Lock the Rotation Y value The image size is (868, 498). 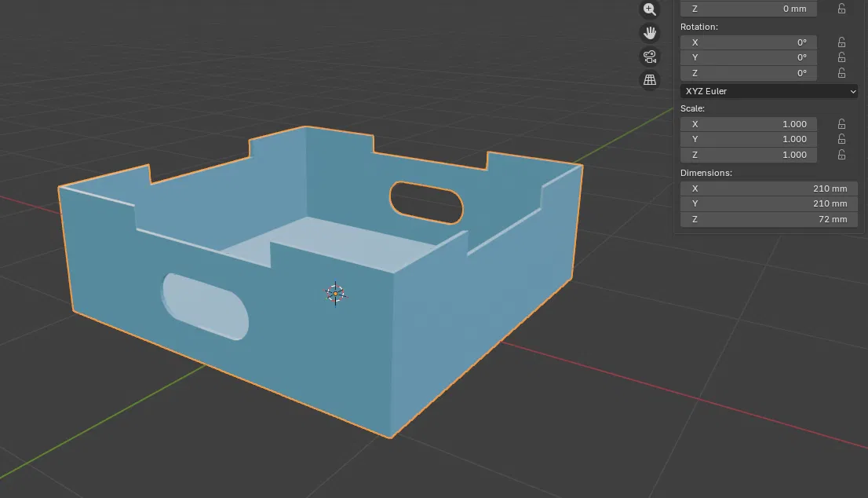click(x=841, y=57)
